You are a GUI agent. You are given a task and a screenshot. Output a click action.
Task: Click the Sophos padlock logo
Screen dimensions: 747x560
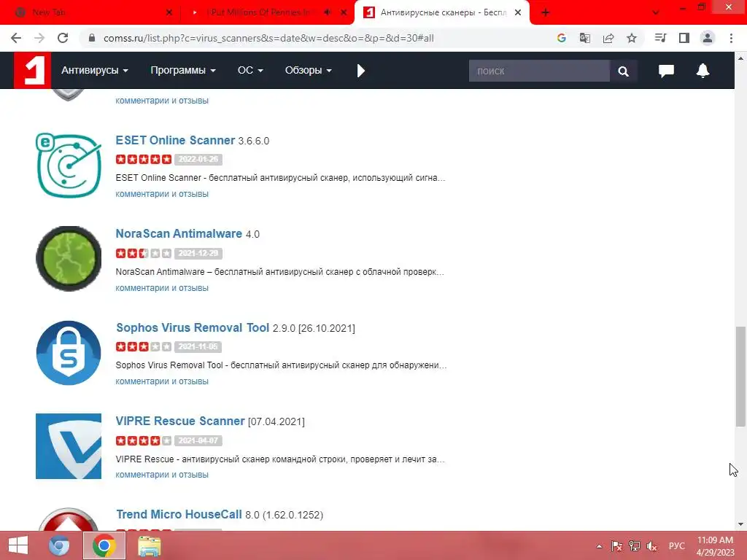pos(69,353)
